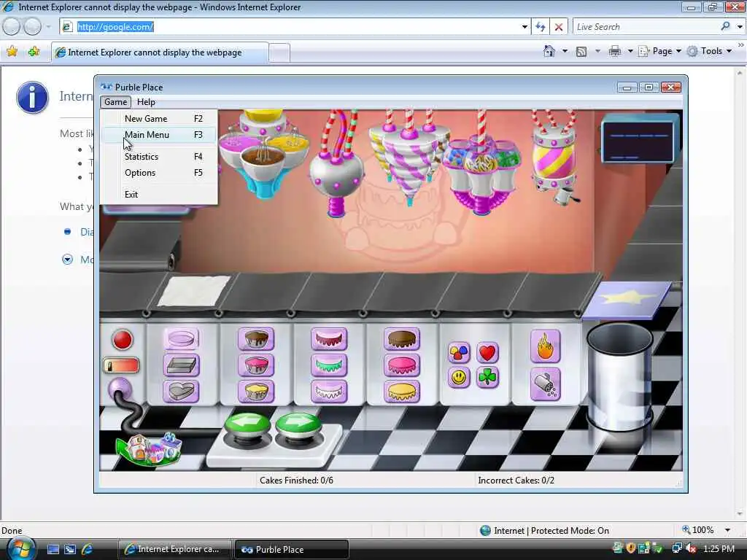
Task: Choose vanilla yellow cake batter button
Action: [256, 392]
